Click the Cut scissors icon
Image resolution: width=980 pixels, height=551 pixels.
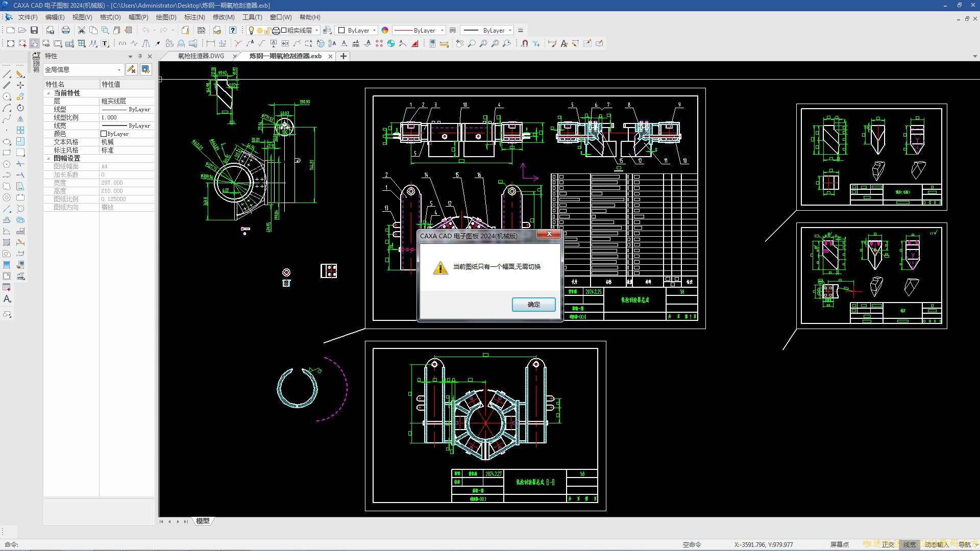click(x=81, y=30)
